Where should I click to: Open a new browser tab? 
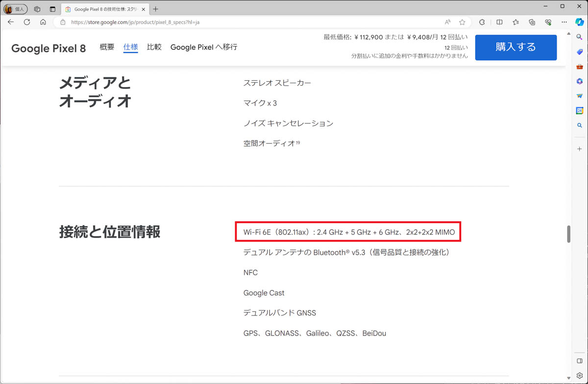(156, 9)
